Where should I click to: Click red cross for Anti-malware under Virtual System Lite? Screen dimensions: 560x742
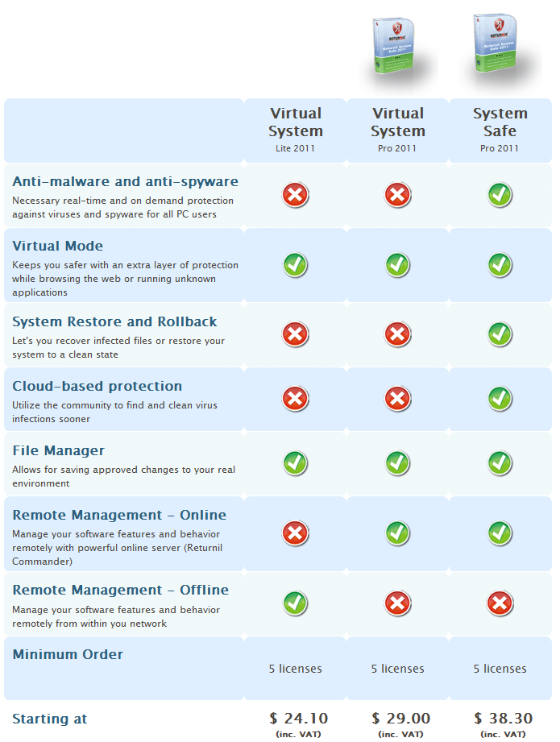[x=296, y=195]
